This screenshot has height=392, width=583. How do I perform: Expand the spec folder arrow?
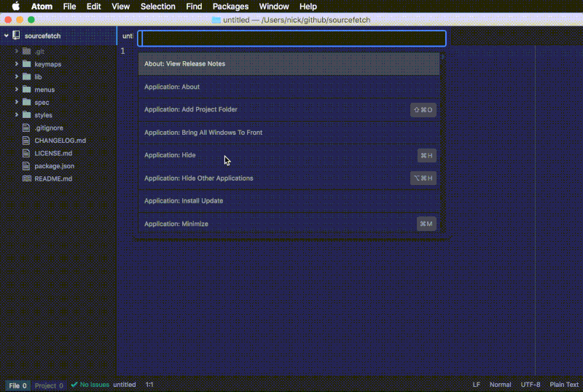coord(17,102)
